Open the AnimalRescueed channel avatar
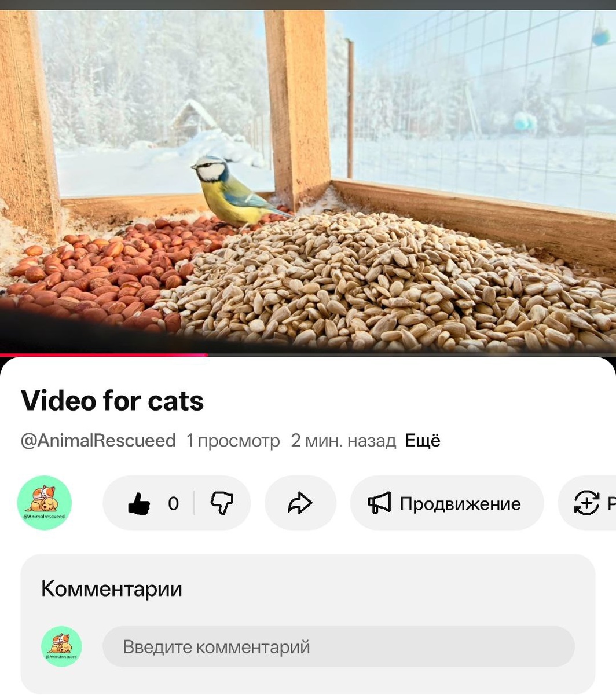Image resolution: width=616 pixels, height=695 pixels. (x=45, y=503)
